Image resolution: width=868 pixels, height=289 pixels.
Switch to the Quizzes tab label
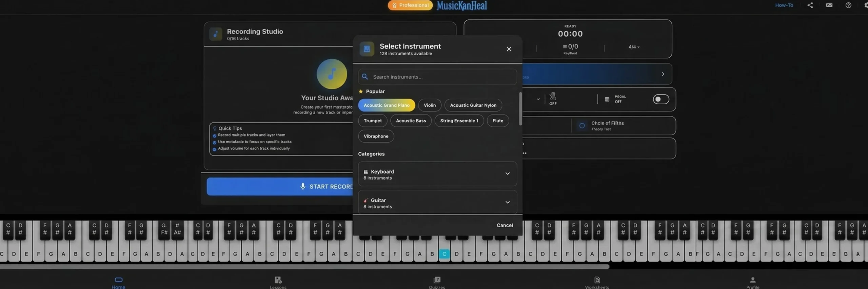[437, 287]
